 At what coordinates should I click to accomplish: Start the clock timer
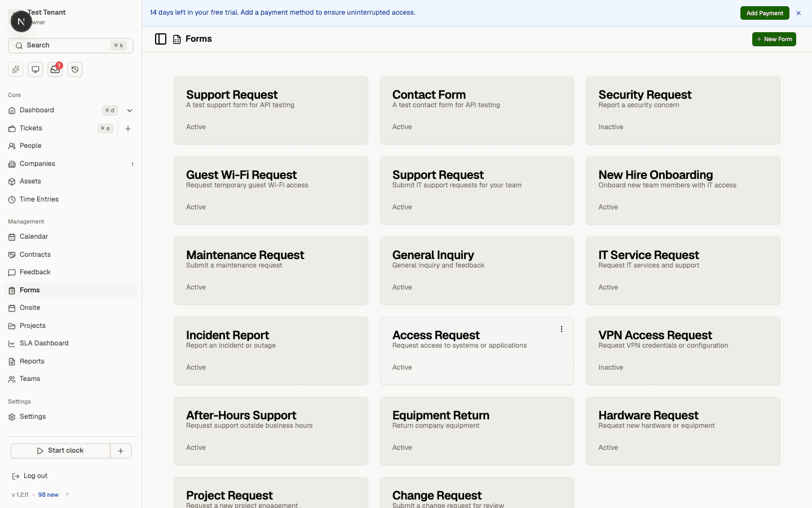(60, 450)
